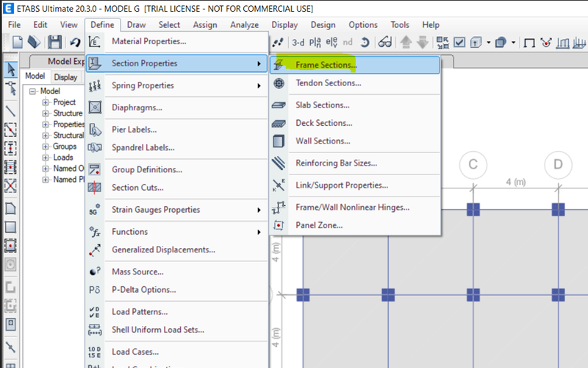Open Link/Support Properties entry
This screenshot has height=368, width=588.
point(354,185)
